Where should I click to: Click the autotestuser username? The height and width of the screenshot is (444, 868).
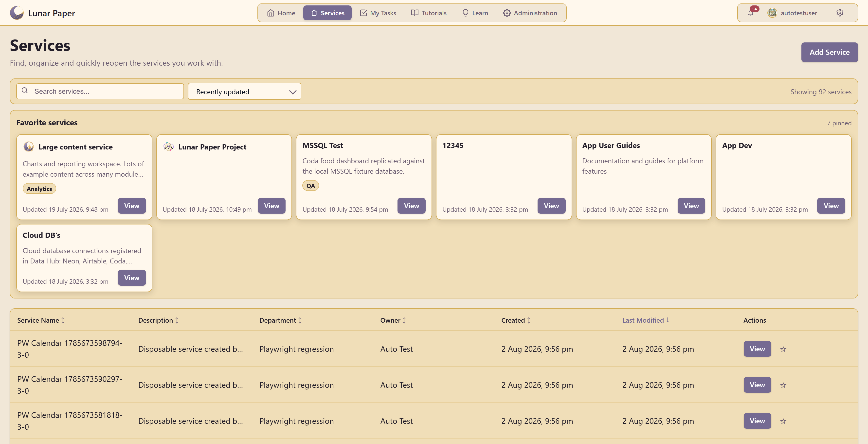coord(799,13)
